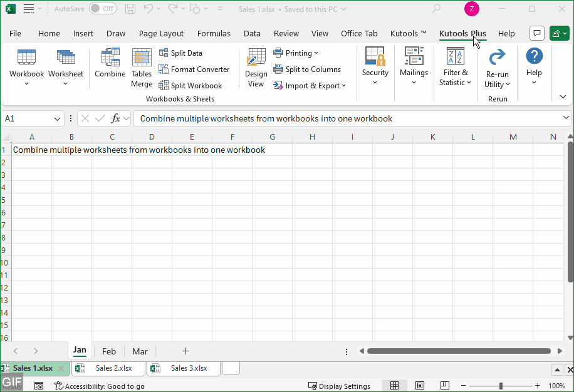Screen dimensions: 574x392
Task: Click the 100% zoom level
Action: pyautogui.click(x=557, y=386)
